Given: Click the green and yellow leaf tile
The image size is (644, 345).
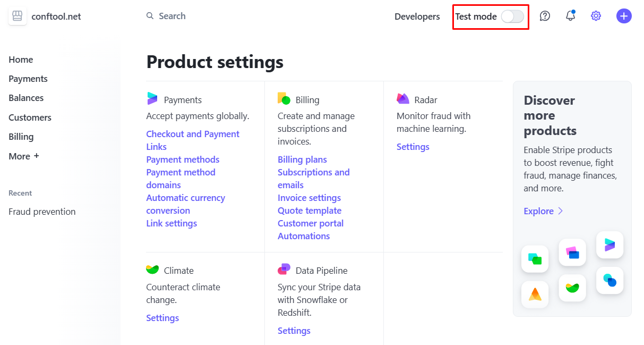Looking at the screenshot, I should (572, 288).
